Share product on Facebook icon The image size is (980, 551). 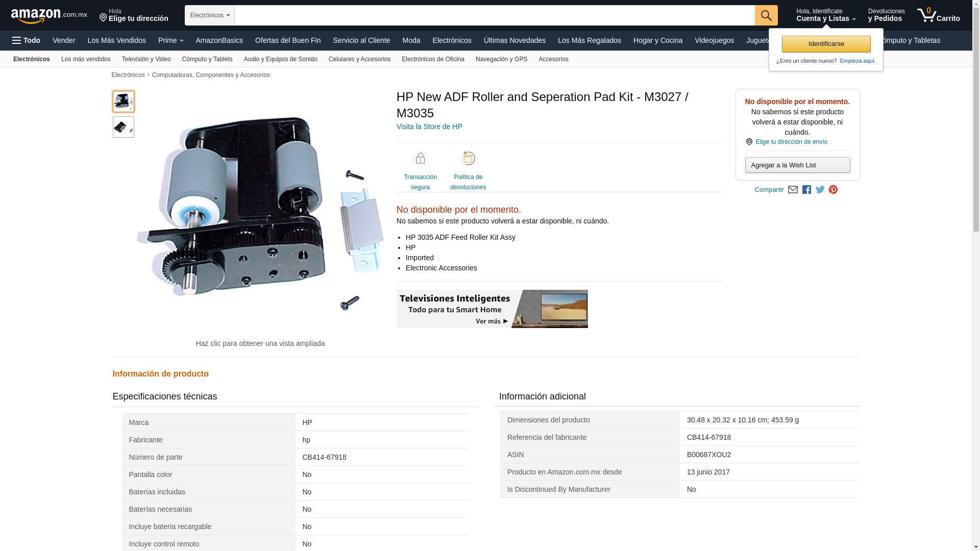tap(806, 190)
